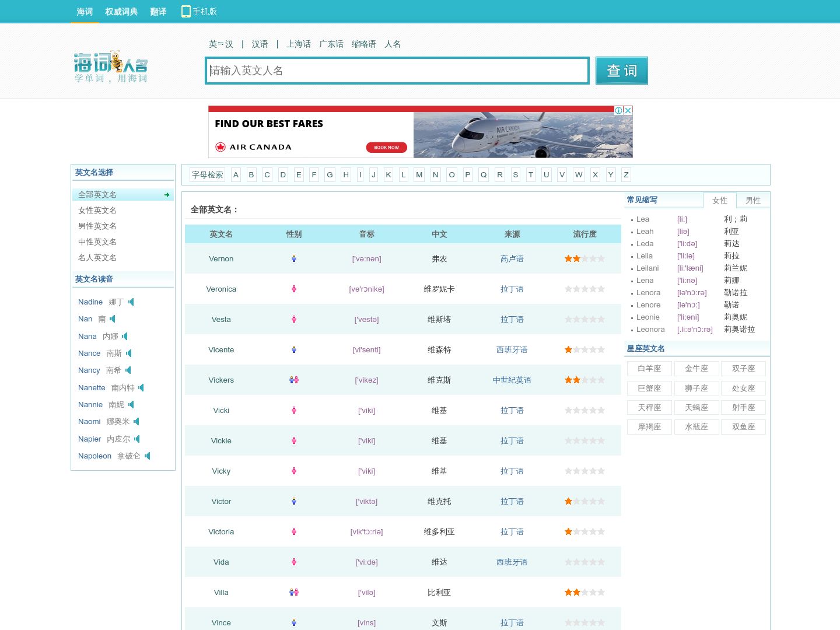The image size is (840, 630).
Task: Click 中世纪英语 origin for Vickers
Action: [512, 380]
